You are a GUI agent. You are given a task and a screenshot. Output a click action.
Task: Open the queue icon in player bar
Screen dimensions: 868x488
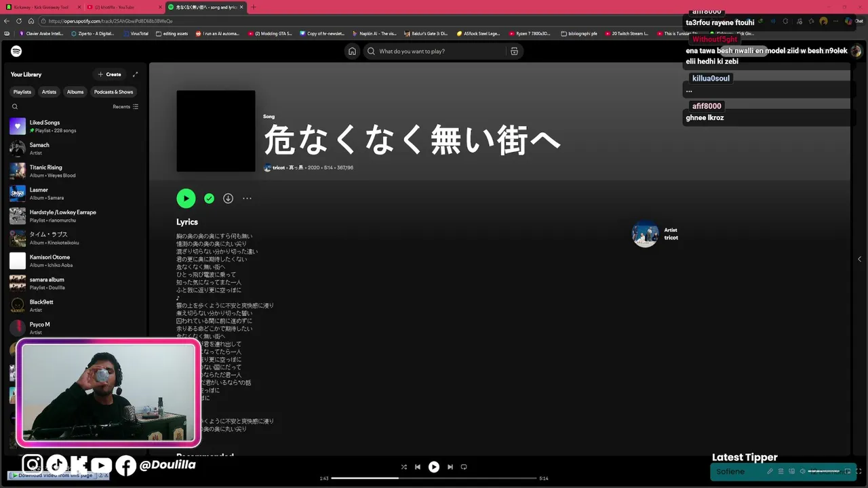[x=781, y=471]
